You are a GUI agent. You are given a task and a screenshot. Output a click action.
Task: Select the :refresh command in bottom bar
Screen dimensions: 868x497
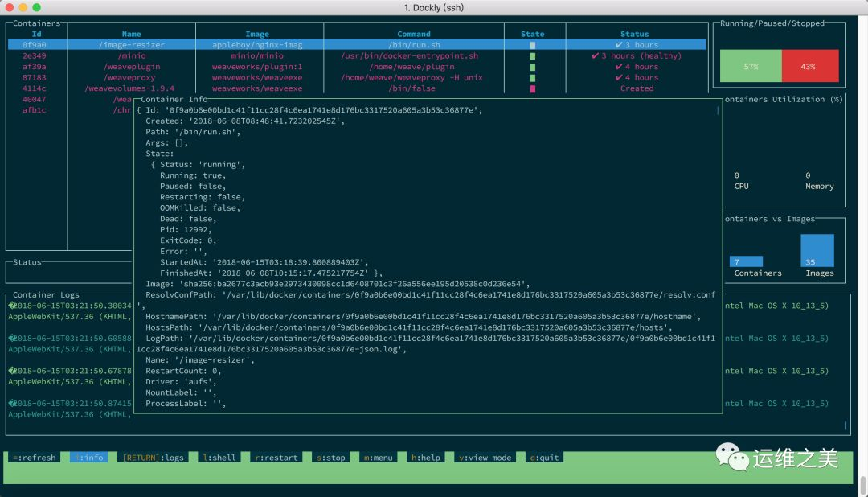click(35, 458)
